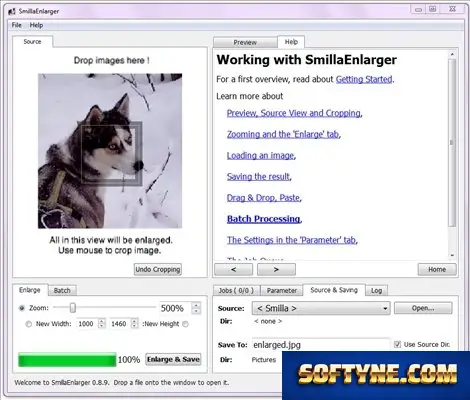Go back with the < help navigation button
Viewport: 470px width, 400px height.
pyautogui.click(x=233, y=269)
